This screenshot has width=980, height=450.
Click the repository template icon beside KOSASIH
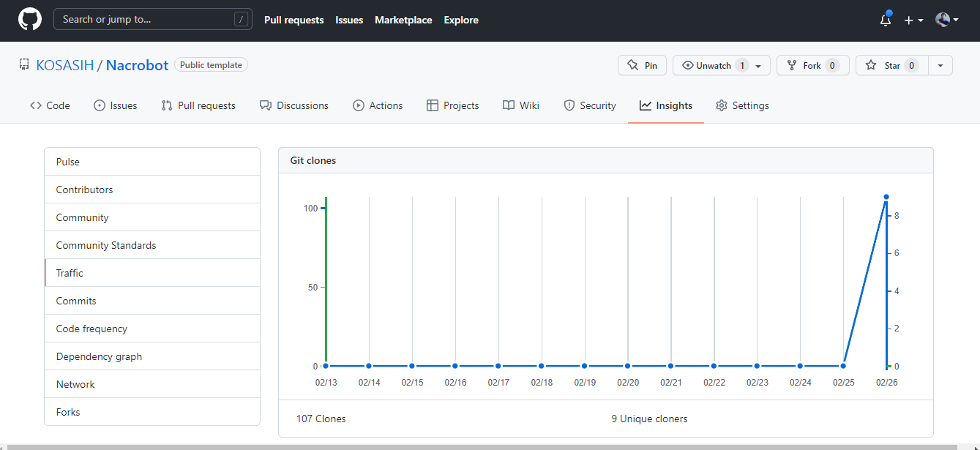[24, 65]
